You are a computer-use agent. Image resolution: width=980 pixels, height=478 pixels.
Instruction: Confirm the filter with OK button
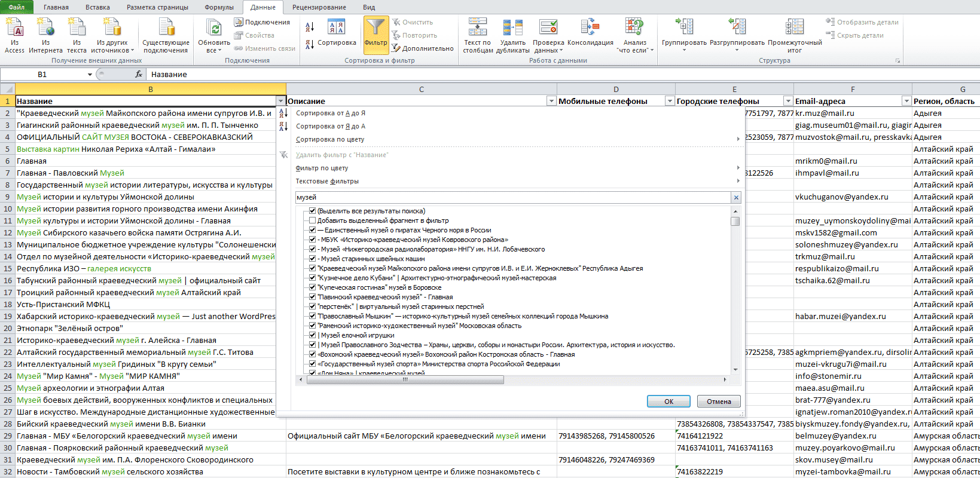(668, 402)
